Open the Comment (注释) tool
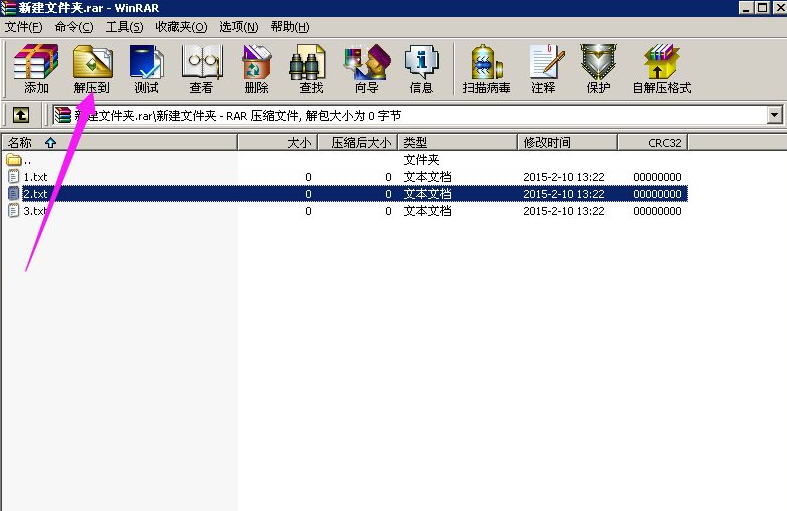Viewport: 787px width, 511px height. pos(543,68)
